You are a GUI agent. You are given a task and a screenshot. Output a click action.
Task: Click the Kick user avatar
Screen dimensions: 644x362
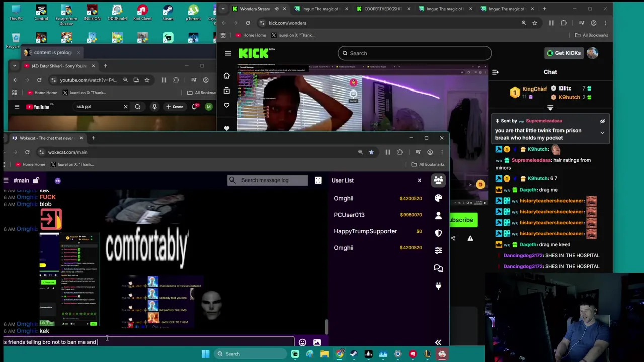[x=592, y=53]
